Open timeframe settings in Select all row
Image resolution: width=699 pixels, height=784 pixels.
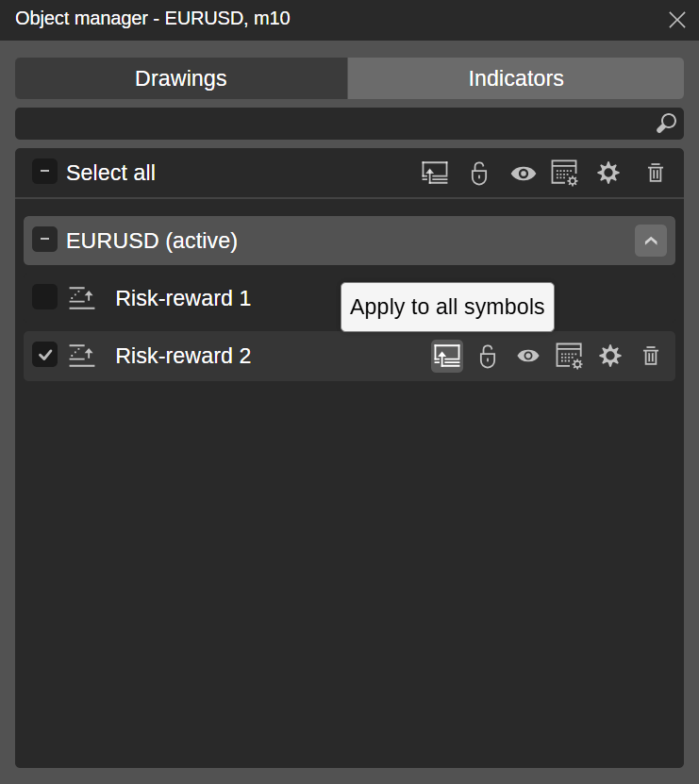point(564,173)
